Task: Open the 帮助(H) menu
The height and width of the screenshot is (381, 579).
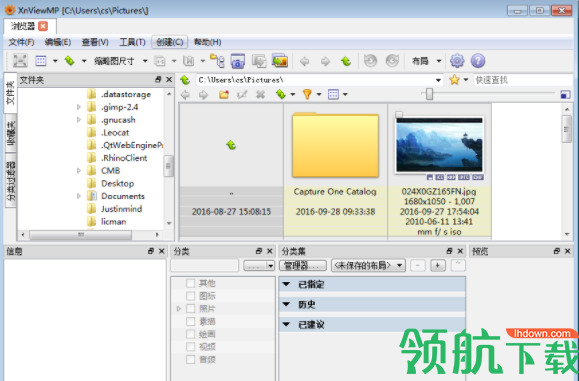Action: pyautogui.click(x=208, y=42)
